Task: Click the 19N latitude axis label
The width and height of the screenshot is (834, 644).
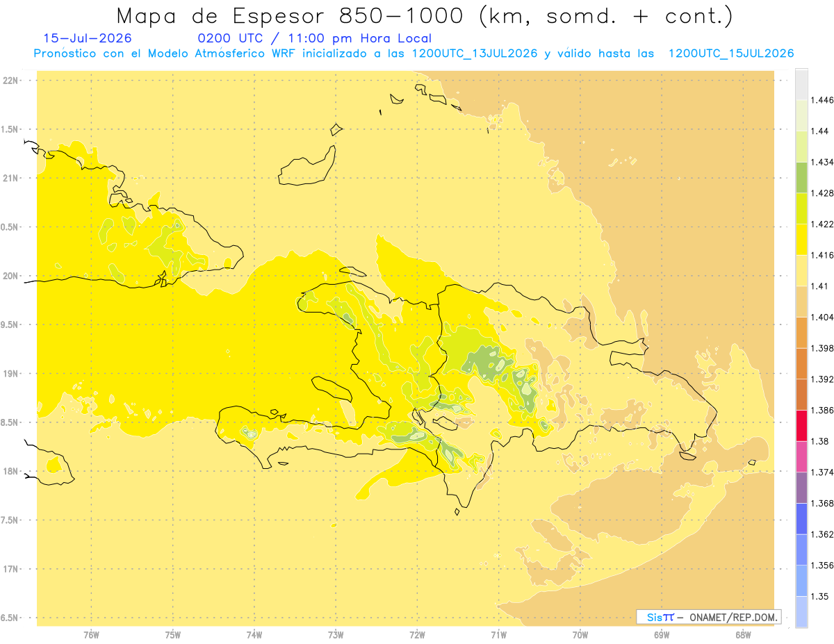Action: (10, 374)
